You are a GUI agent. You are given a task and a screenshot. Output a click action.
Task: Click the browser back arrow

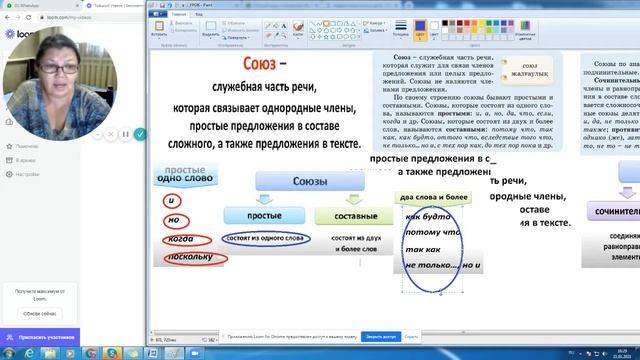pyautogui.click(x=7, y=18)
